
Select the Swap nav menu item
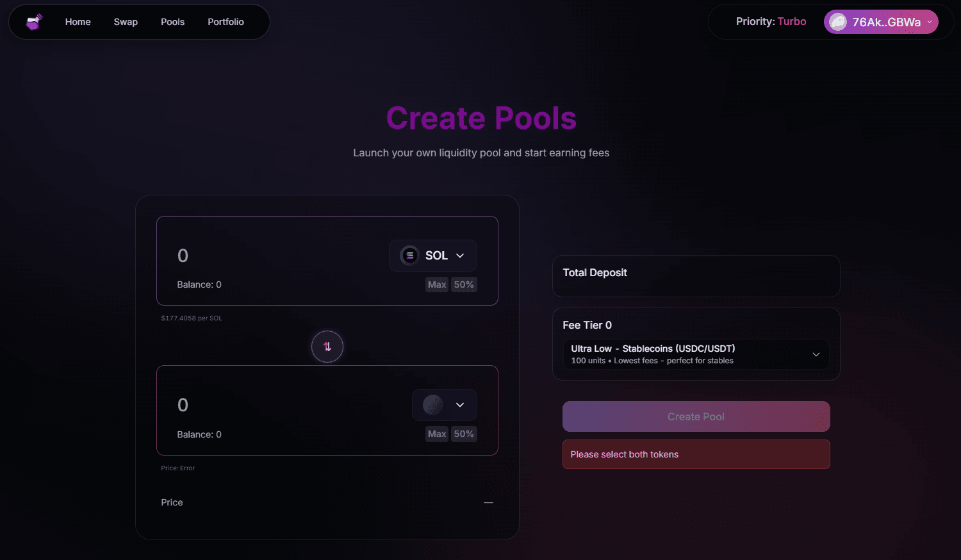(126, 21)
